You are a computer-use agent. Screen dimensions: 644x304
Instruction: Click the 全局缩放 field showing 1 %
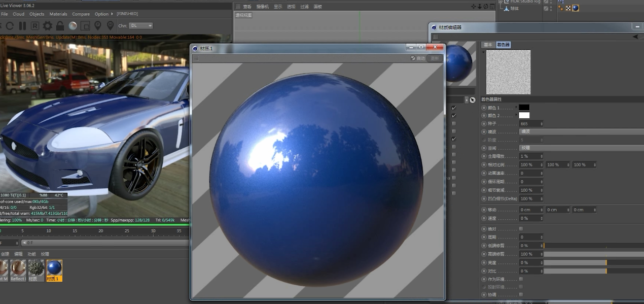pyautogui.click(x=531, y=156)
